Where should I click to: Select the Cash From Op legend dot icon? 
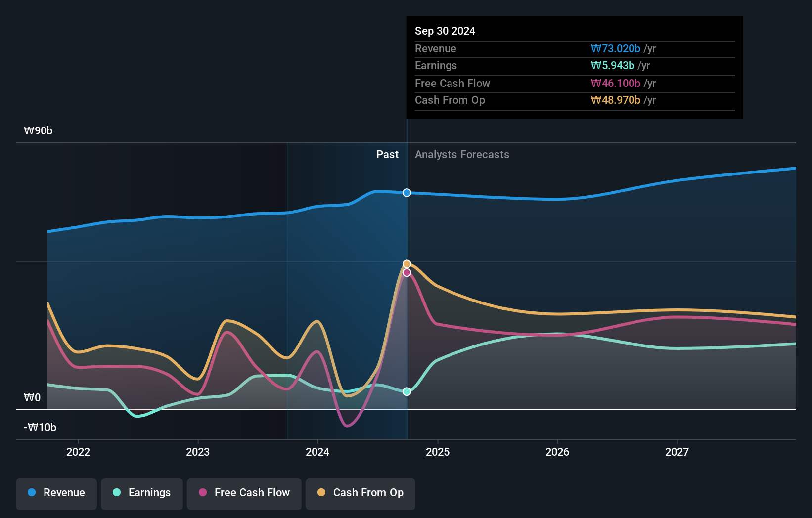pos(320,493)
